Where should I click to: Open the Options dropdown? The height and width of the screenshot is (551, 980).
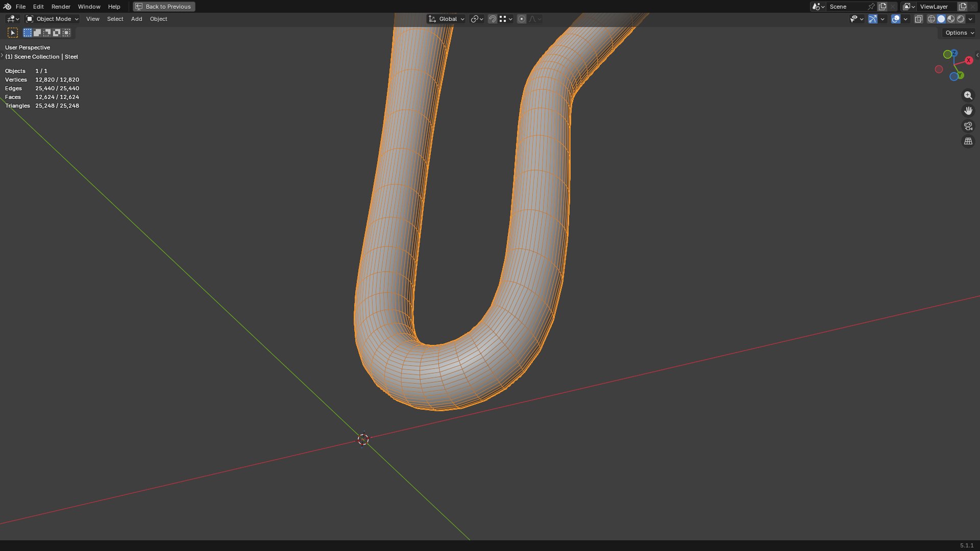pos(959,33)
